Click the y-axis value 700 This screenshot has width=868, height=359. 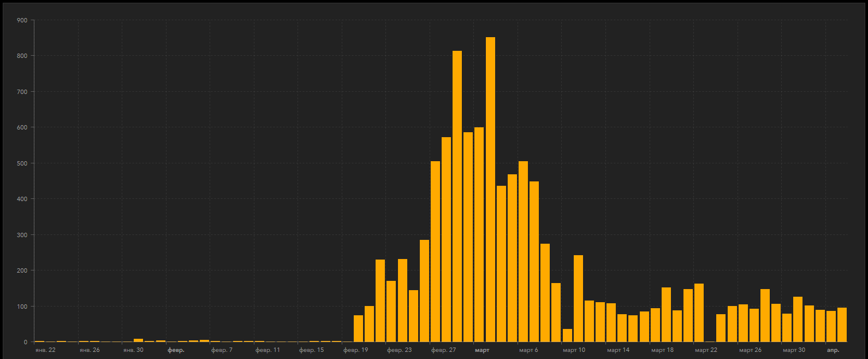(x=22, y=92)
